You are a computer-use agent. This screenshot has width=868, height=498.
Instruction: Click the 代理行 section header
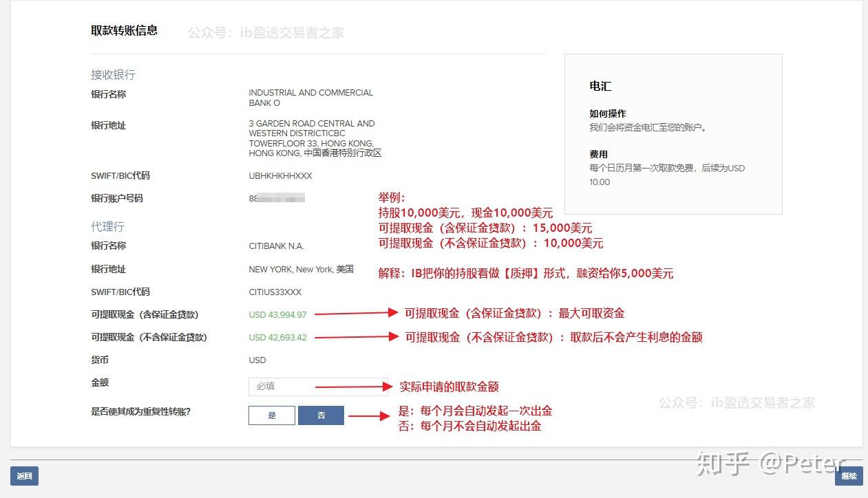(107, 226)
